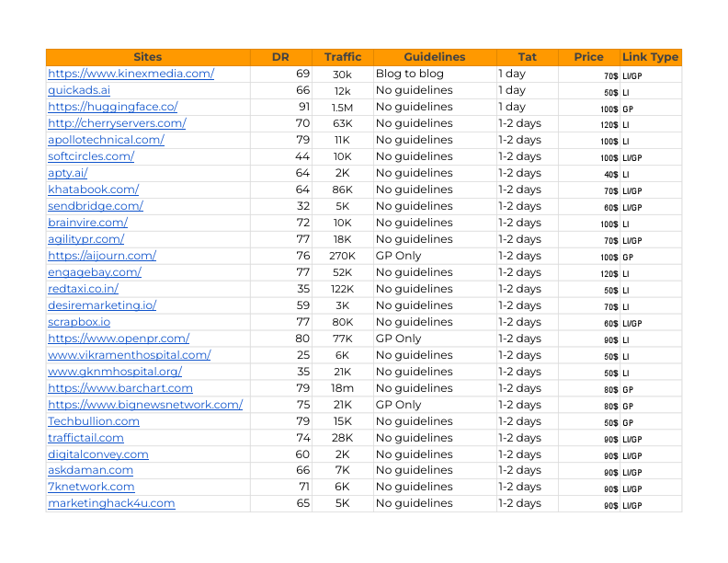Follow the huggingface.co link
728x563 pixels.
113,107
